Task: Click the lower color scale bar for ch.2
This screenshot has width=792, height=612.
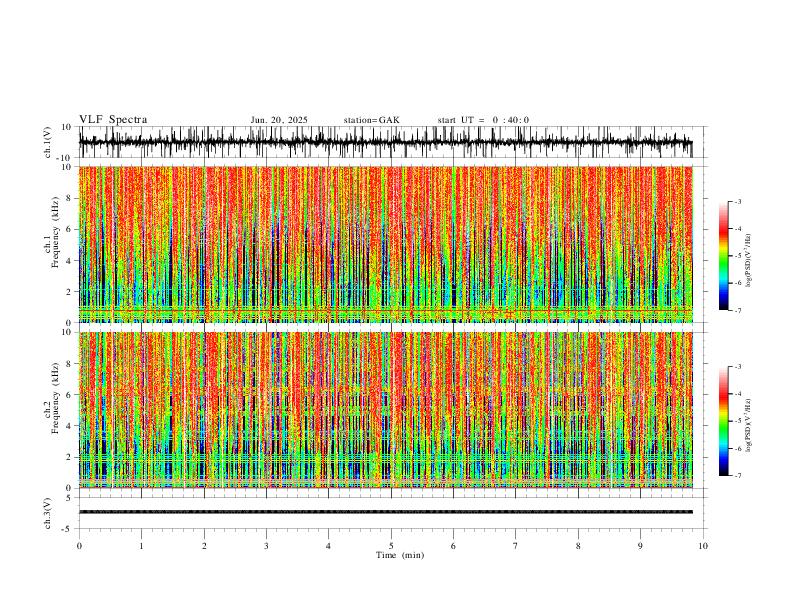Action: click(723, 421)
